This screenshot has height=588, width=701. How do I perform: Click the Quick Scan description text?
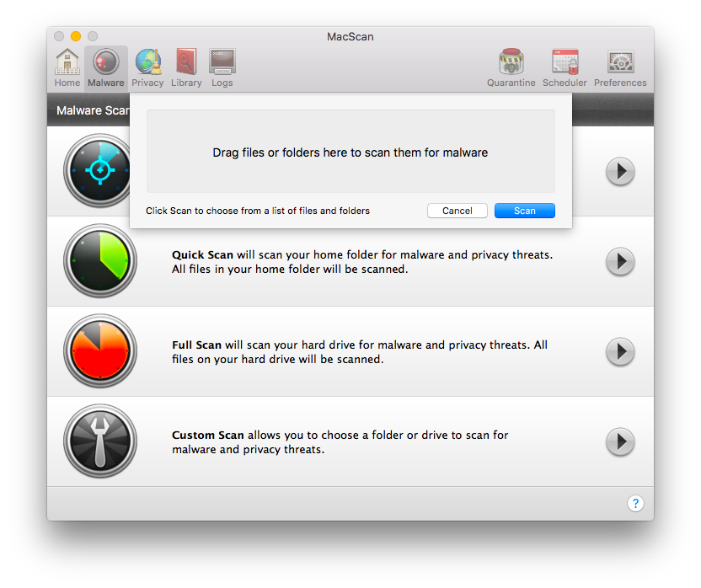(362, 262)
